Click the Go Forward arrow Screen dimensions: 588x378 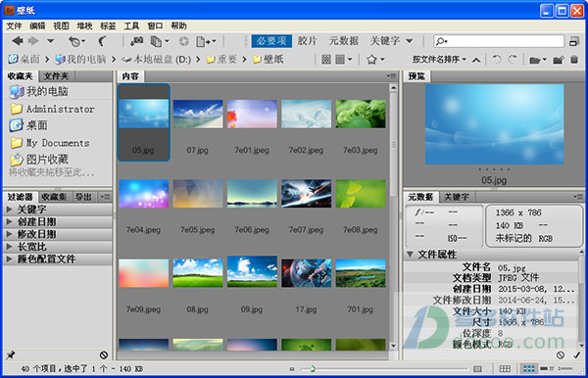pos(33,41)
